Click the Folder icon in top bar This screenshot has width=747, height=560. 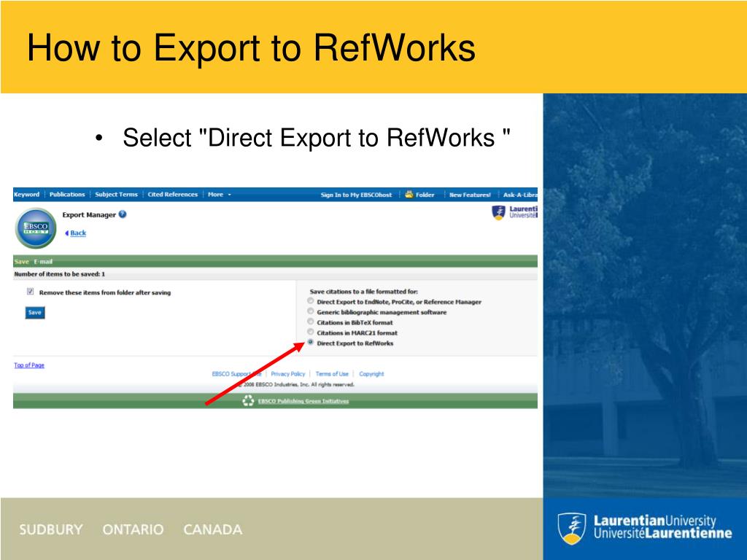click(409, 194)
